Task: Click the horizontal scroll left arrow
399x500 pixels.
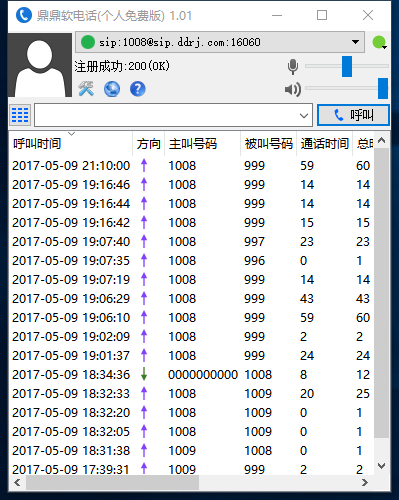Action: 17,482
